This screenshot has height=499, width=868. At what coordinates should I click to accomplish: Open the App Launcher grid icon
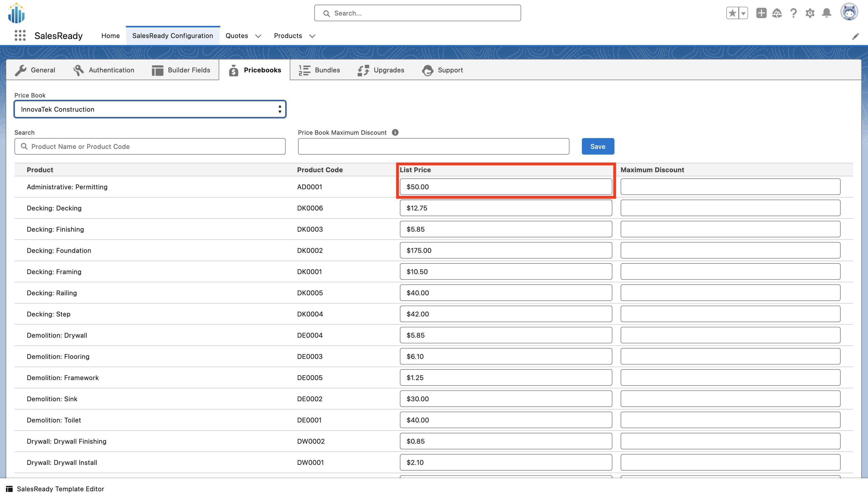(x=20, y=36)
